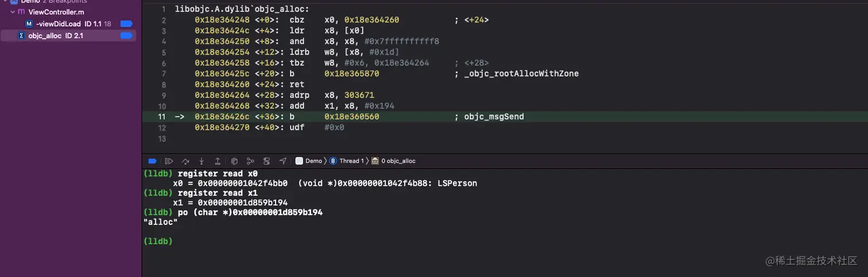
Task: Click the 'register read x1' console command
Action: pos(218,193)
